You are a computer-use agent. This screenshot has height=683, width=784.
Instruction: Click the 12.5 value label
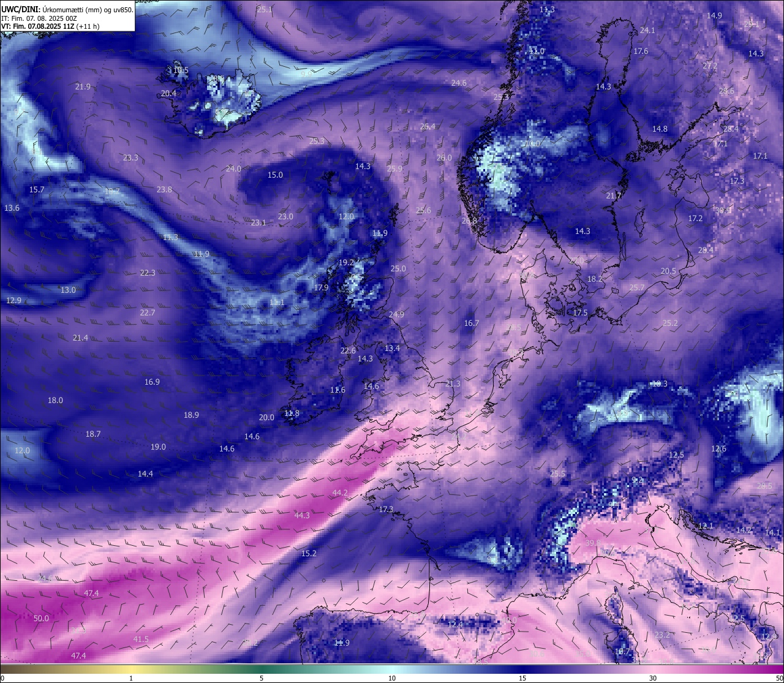[676, 455]
